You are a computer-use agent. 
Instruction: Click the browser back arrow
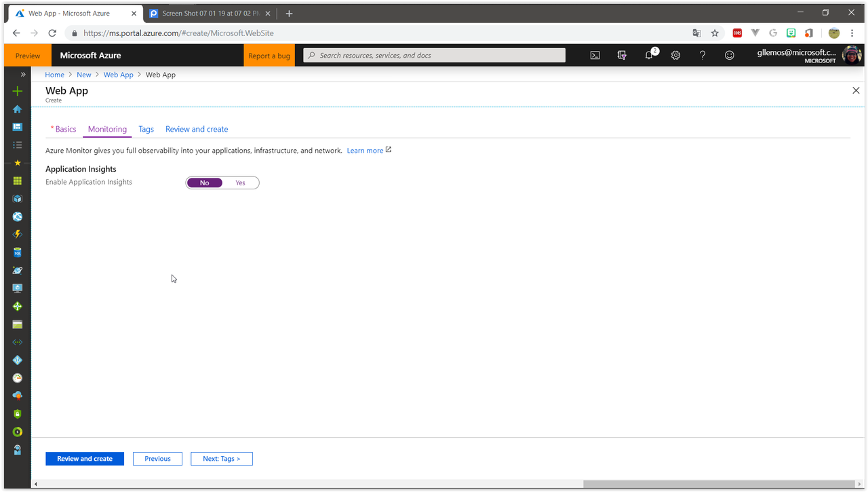tap(16, 33)
